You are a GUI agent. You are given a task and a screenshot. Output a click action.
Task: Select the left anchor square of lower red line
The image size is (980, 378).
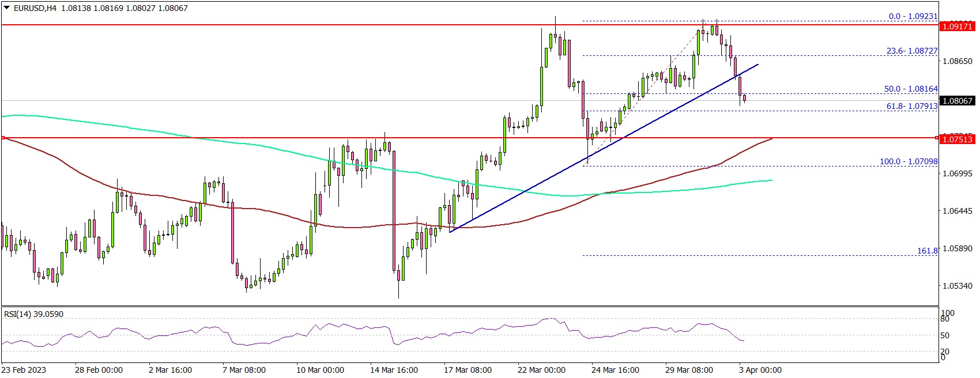[3, 138]
